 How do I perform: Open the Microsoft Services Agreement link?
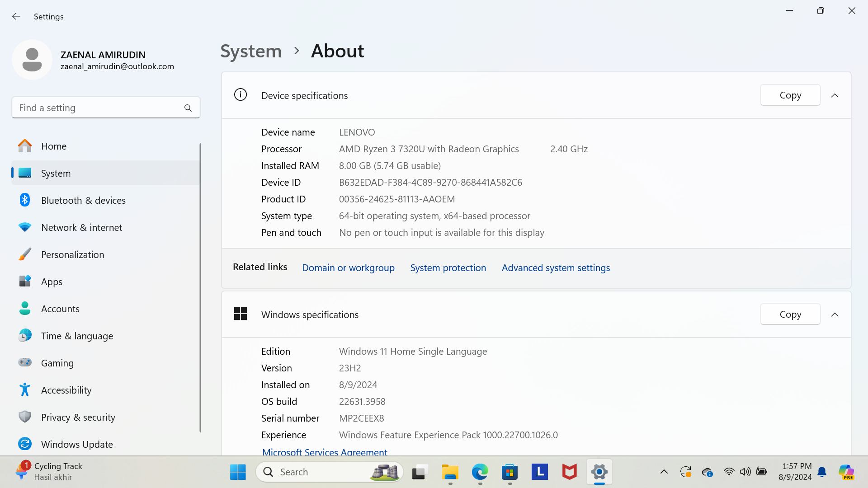[325, 452]
